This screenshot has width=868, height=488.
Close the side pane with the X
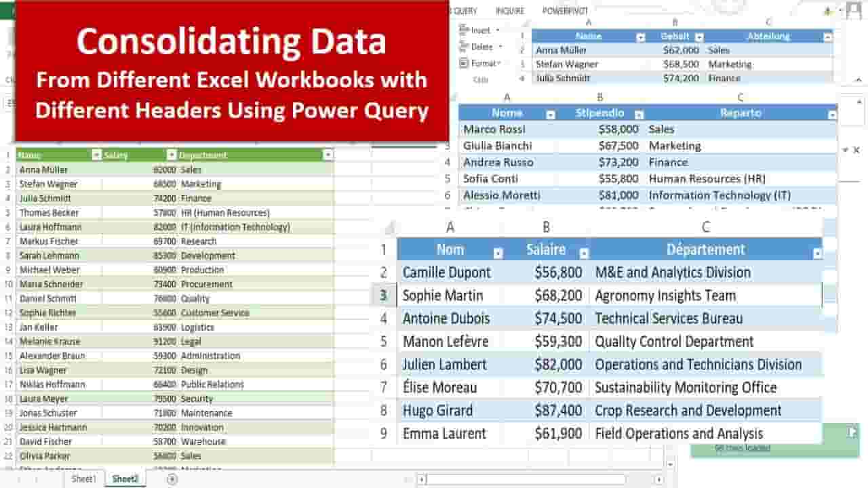(856, 150)
